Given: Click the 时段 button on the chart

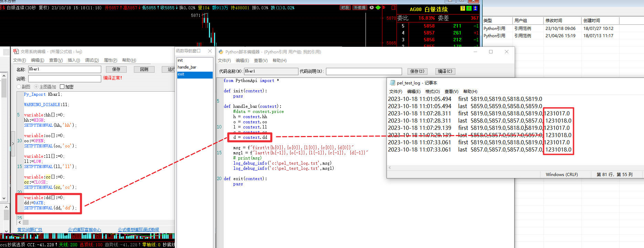Looking at the screenshot, I should (345, 8).
